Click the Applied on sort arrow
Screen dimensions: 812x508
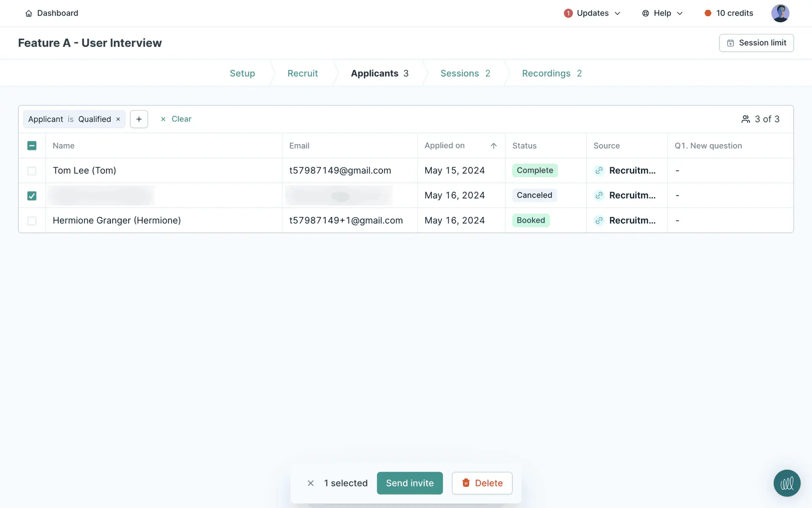pyautogui.click(x=493, y=146)
